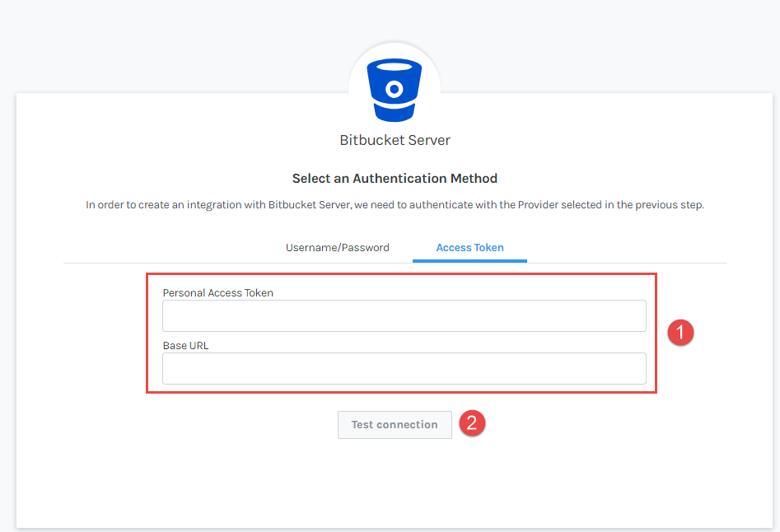Viewport: 780px width, 532px height.
Task: Click the "Personal Access Token" field label
Action: point(218,293)
